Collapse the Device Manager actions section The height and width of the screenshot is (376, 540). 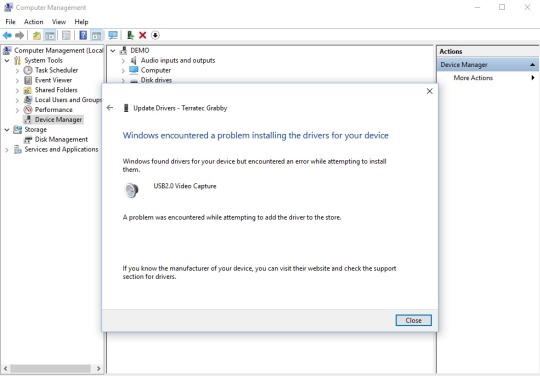click(x=532, y=64)
